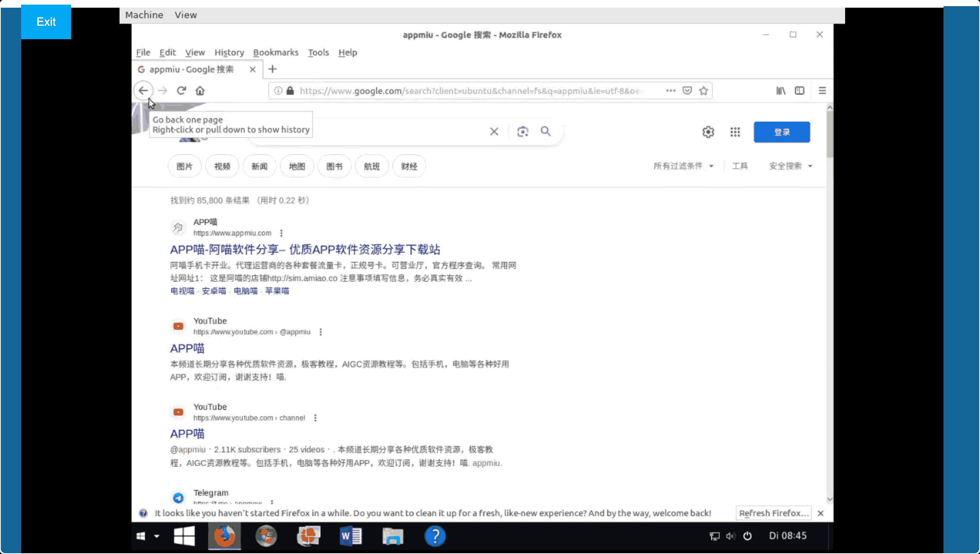Screen dimensions: 980x554
Task: Open the Help menu
Action: [347, 52]
